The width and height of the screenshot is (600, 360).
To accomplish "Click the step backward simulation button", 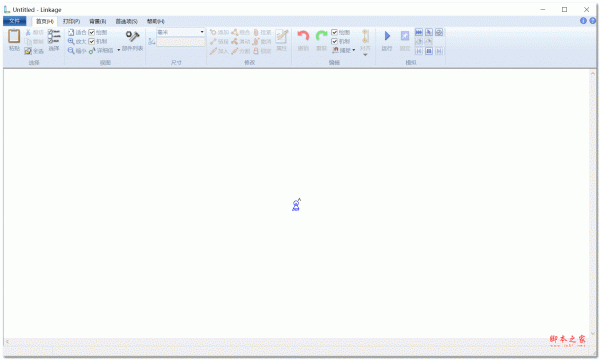I will coord(419,51).
